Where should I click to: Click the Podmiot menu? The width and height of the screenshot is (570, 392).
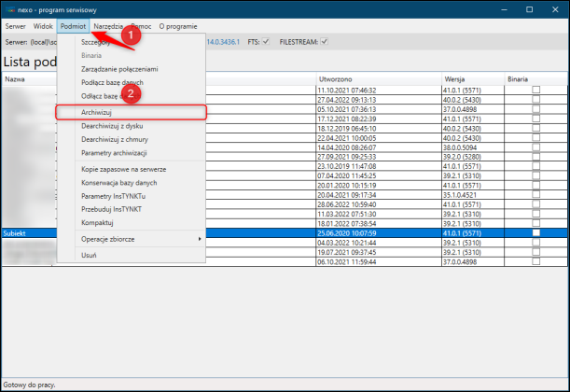(x=73, y=26)
